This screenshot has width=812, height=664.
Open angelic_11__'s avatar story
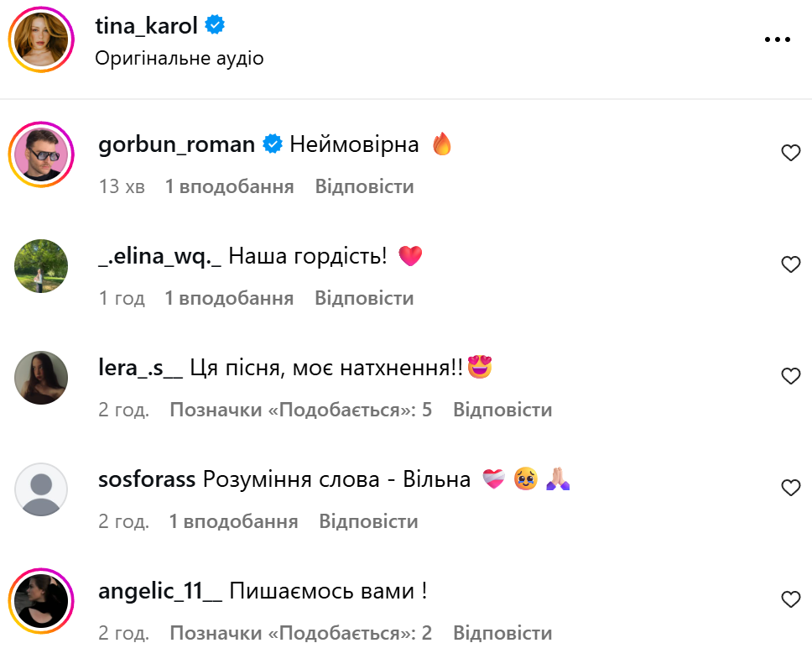pos(41,601)
